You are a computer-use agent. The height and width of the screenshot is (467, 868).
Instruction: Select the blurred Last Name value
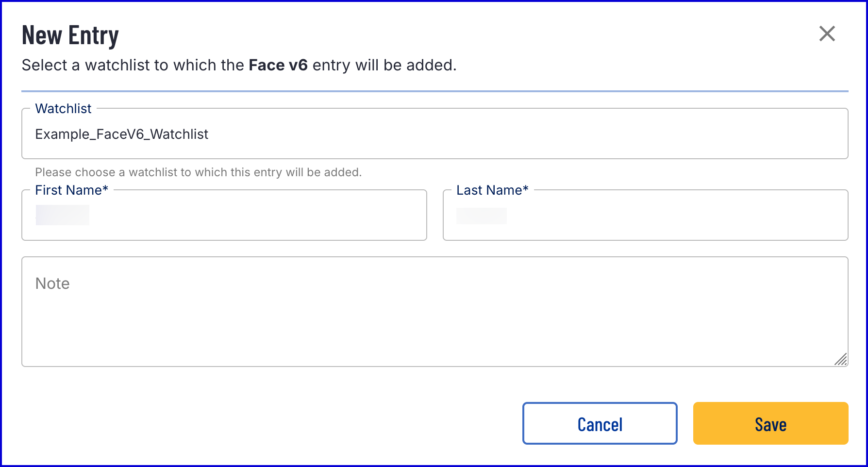click(482, 216)
